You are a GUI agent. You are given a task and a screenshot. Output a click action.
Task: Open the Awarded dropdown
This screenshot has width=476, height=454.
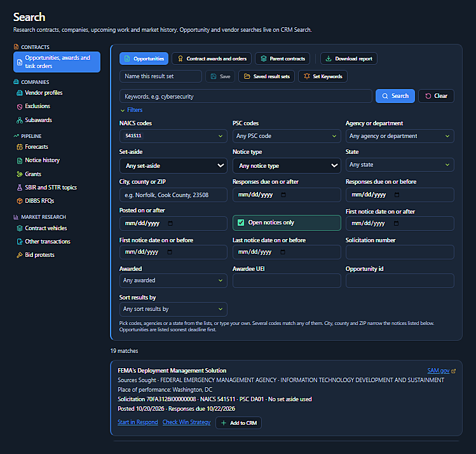click(173, 280)
